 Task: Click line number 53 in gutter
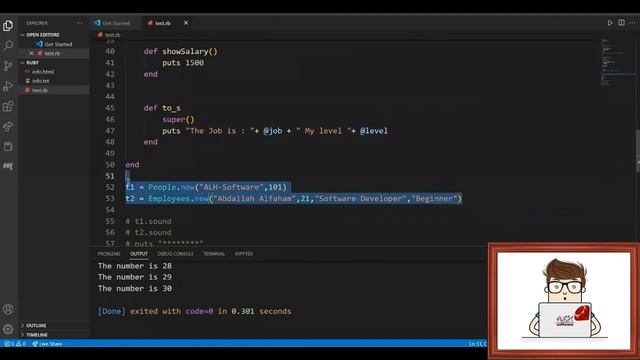click(110, 198)
